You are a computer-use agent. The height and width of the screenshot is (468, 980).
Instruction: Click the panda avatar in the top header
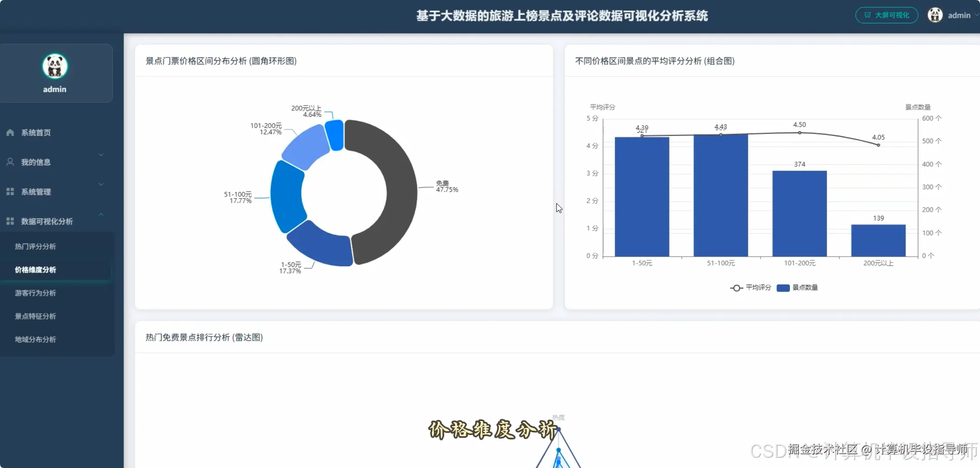coord(935,15)
